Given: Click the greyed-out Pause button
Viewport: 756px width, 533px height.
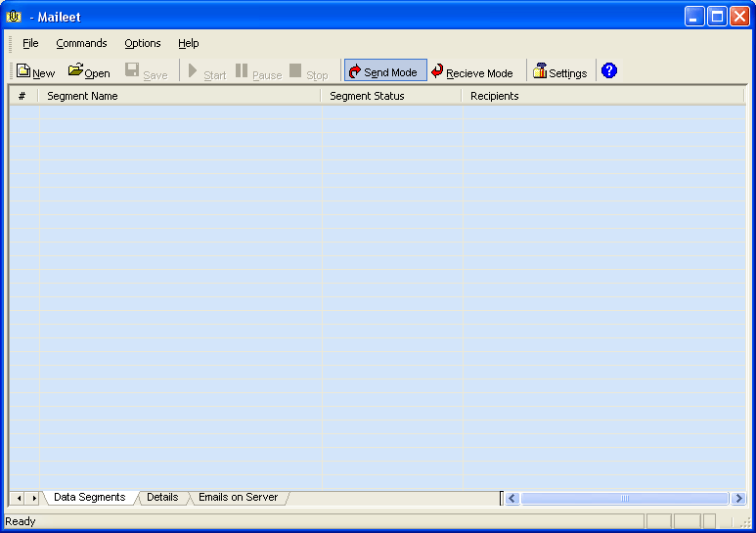Looking at the screenshot, I should [x=258, y=71].
